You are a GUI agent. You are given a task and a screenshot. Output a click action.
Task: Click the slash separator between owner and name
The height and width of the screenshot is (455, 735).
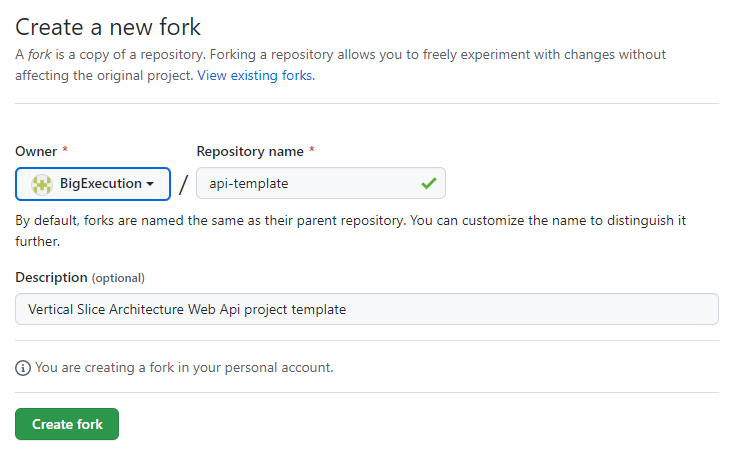(x=183, y=185)
